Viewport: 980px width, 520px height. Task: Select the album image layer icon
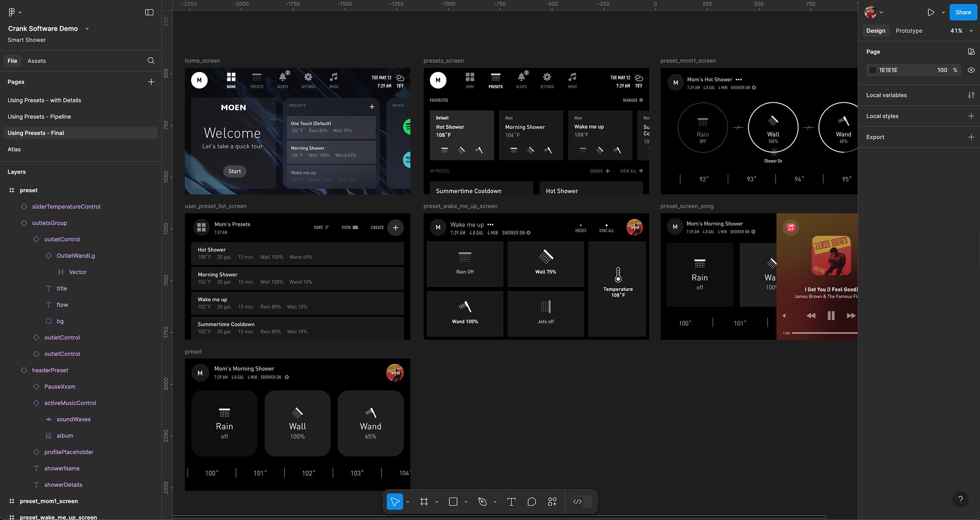click(49, 436)
